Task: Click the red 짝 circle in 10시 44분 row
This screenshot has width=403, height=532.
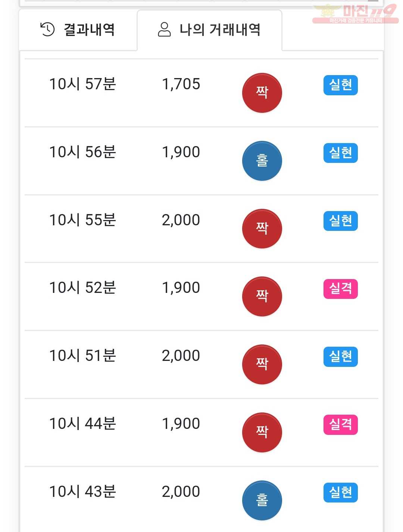Action: tap(262, 433)
